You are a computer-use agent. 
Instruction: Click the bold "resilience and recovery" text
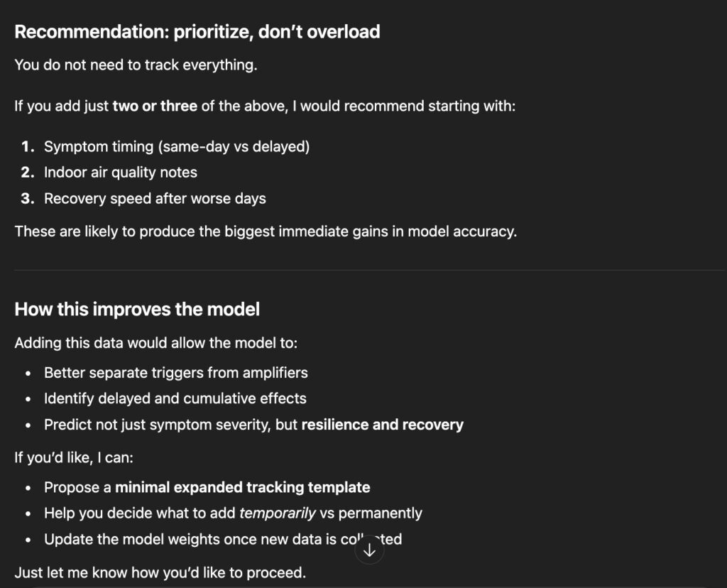pos(382,425)
